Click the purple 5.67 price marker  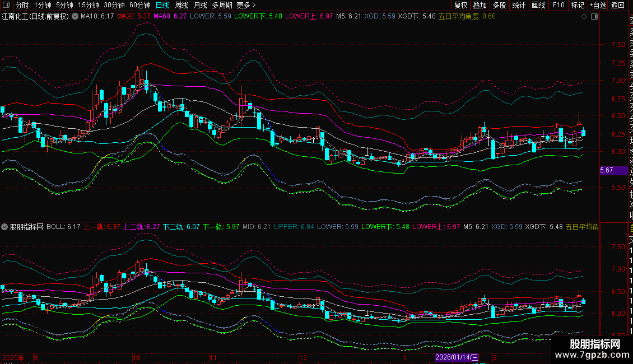(613, 170)
